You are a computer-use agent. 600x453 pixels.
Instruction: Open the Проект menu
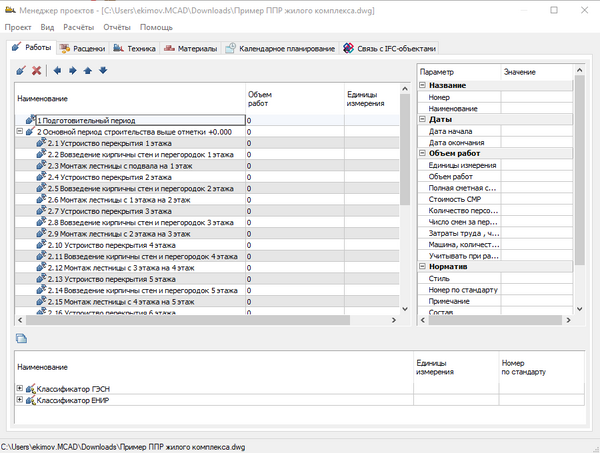click(18, 27)
